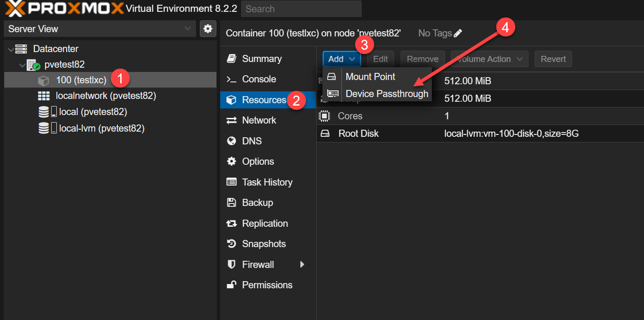Open the Server View dropdown
Screen dimensions: 644x320
click(x=99, y=29)
